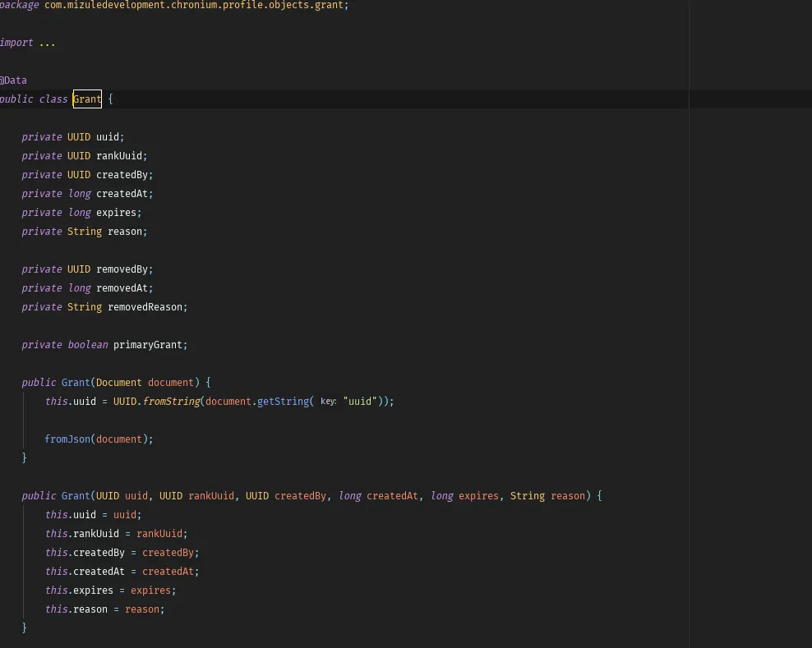Click the @Data annotation
The height and width of the screenshot is (648, 812).
pos(13,80)
